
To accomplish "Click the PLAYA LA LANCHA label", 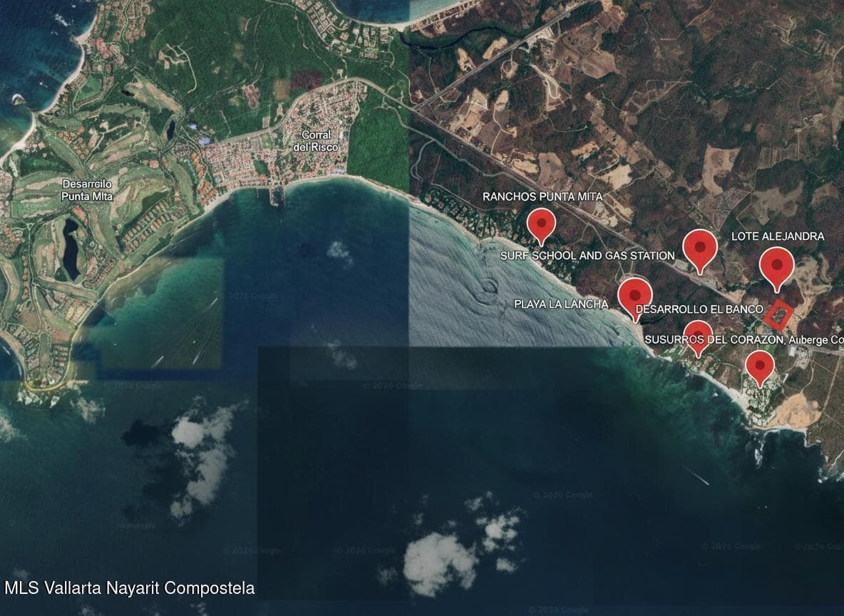I will click(561, 304).
